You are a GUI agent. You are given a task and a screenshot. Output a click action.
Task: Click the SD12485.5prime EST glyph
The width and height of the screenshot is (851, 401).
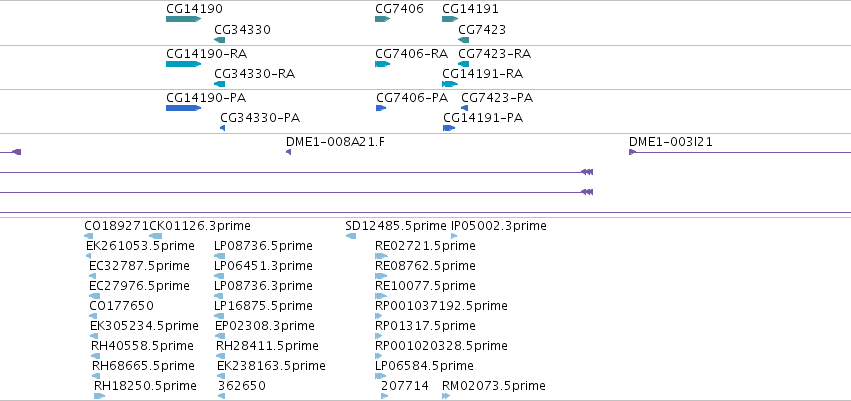pos(351,236)
